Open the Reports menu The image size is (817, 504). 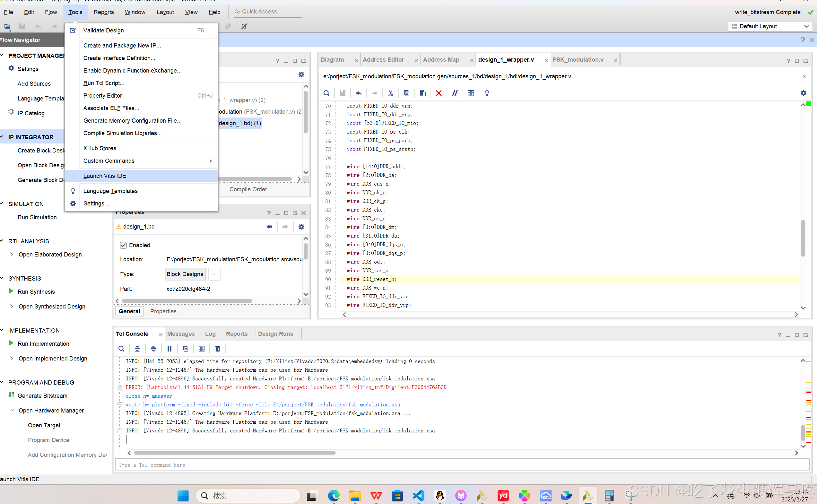tap(104, 12)
